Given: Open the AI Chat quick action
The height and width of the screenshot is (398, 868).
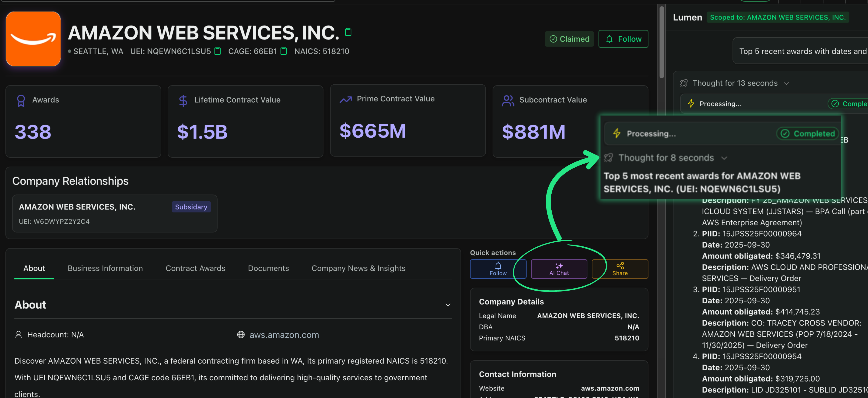Looking at the screenshot, I should [559, 269].
